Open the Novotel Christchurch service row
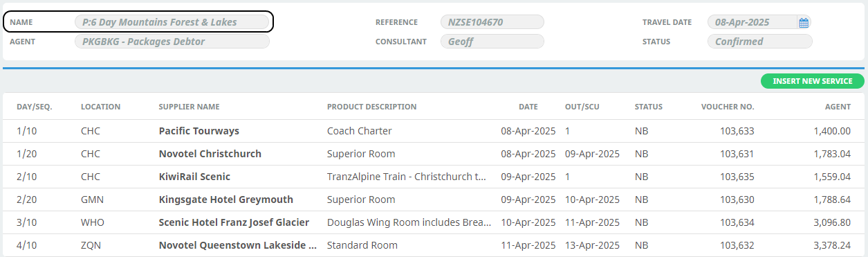Viewport: 868px width, 257px height. tap(434, 154)
